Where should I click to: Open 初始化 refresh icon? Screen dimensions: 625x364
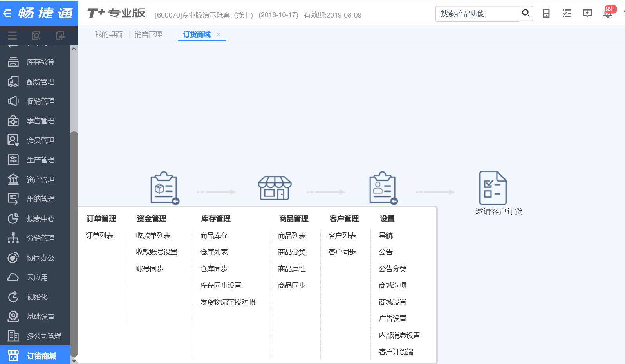click(x=13, y=297)
